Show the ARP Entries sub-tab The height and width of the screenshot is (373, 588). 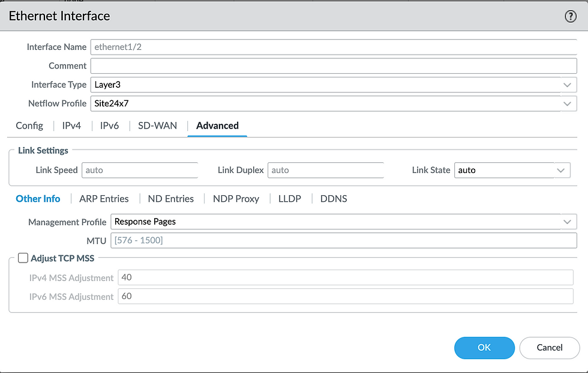point(104,199)
